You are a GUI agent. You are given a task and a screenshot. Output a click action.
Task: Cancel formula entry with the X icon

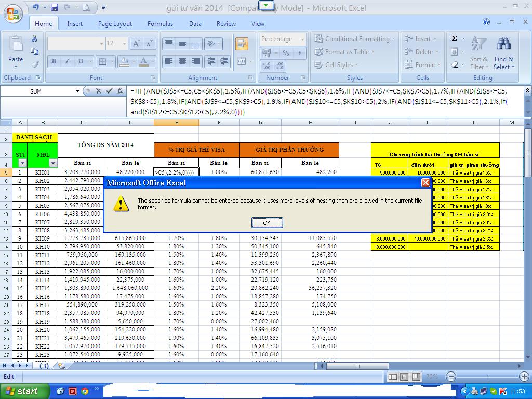tap(98, 91)
